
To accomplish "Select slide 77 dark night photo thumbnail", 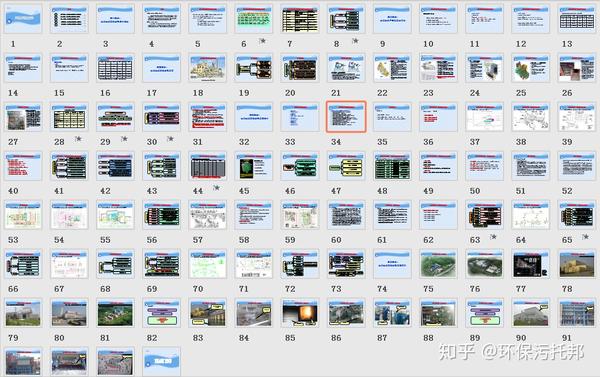I will point(531,264).
